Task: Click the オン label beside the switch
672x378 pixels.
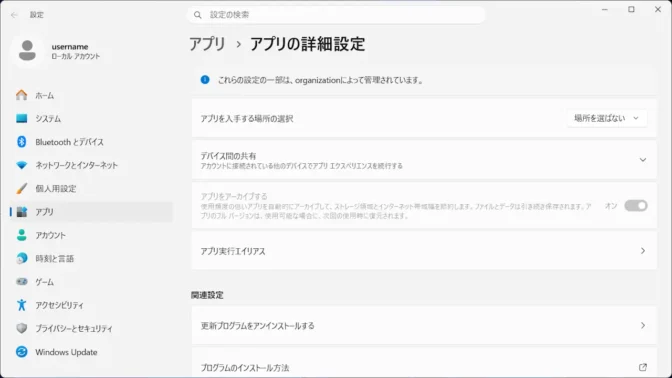Action: tap(611, 206)
